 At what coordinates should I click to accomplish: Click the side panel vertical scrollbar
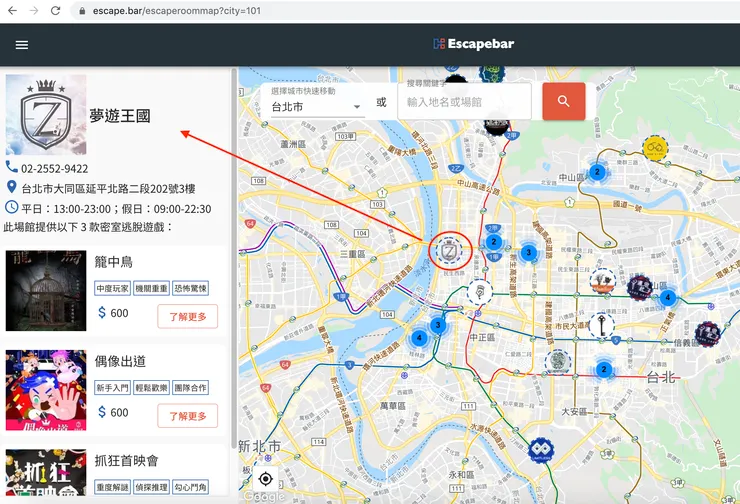pos(234,258)
